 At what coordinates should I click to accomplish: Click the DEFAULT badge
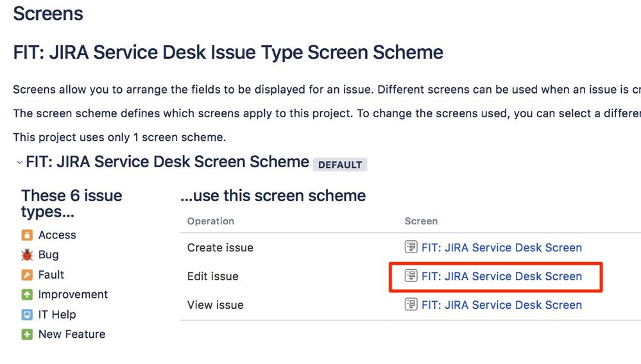[340, 165]
